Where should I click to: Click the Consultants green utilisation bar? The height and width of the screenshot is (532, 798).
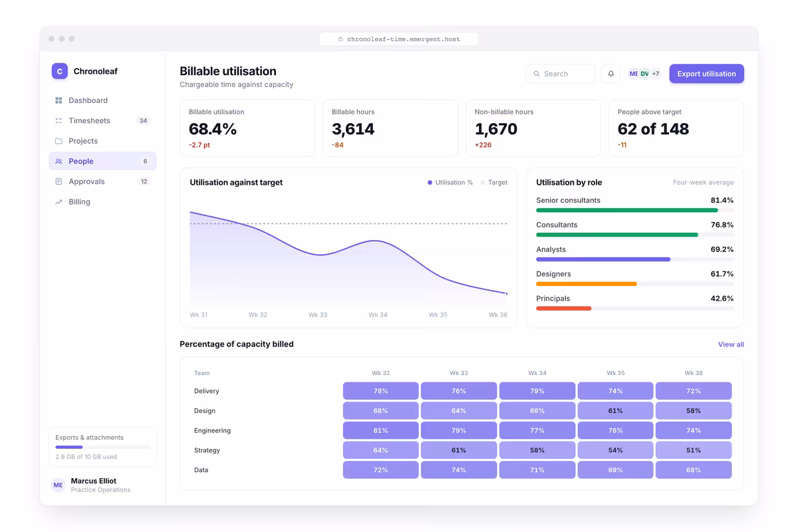[617, 235]
